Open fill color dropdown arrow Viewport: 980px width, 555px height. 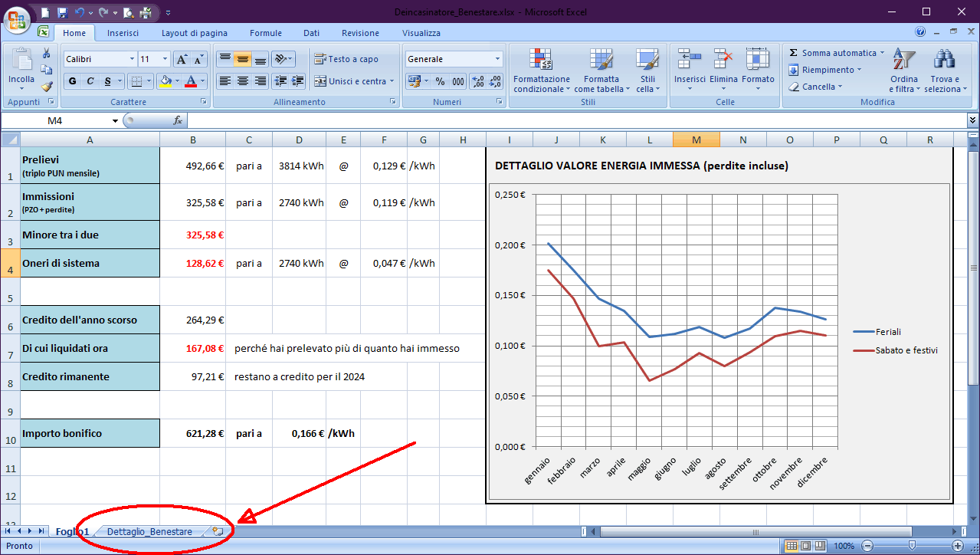[177, 81]
